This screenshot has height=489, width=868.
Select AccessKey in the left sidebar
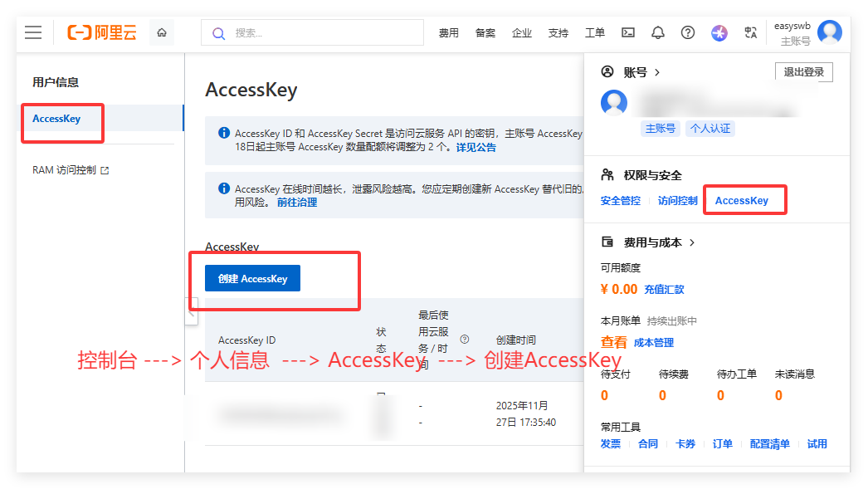click(x=56, y=119)
